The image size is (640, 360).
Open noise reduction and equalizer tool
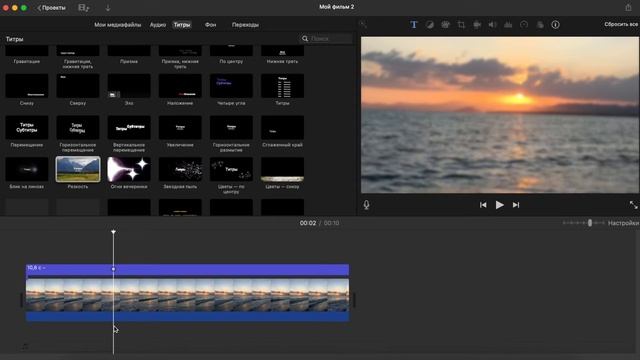point(508,24)
